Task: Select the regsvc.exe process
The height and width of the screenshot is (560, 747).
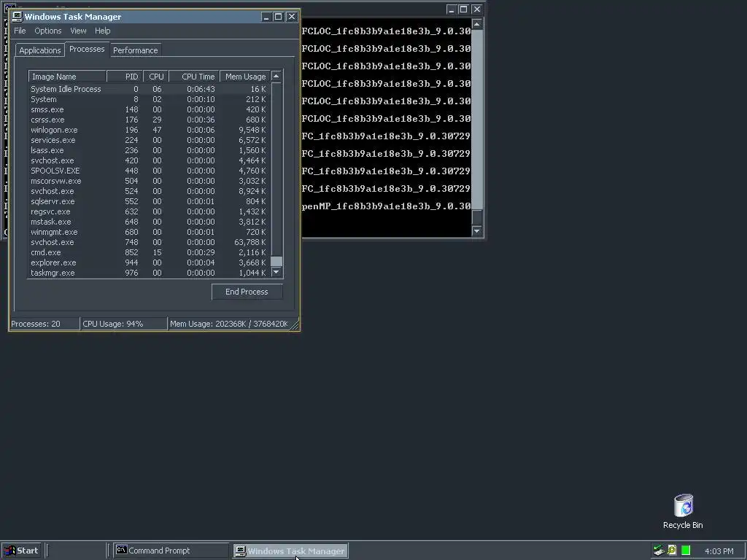Action: pos(149,212)
